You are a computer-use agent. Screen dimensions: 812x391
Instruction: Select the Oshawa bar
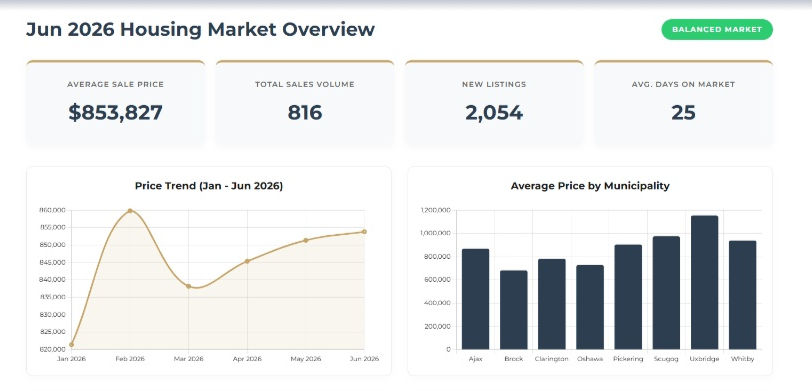point(590,307)
